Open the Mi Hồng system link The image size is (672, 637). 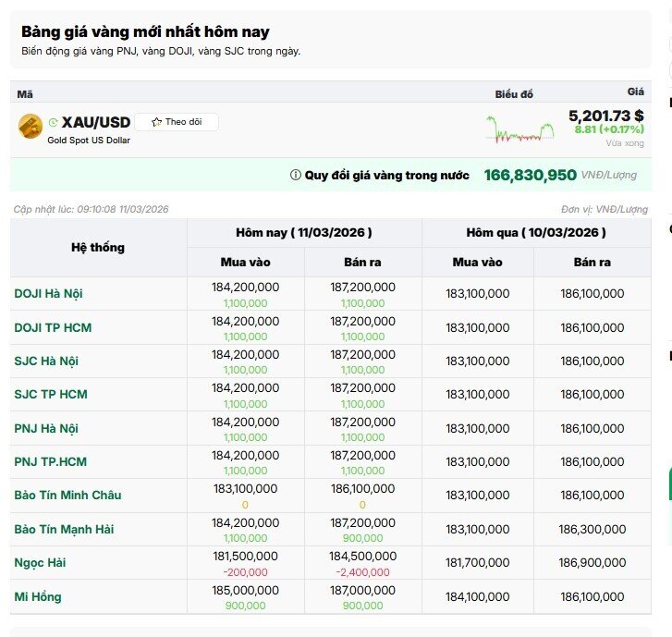point(38,596)
